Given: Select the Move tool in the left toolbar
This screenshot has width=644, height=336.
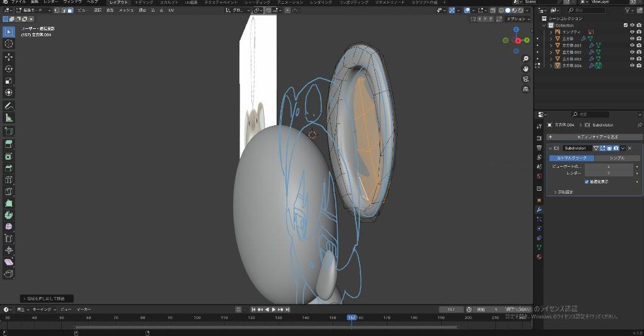Looking at the screenshot, I should (9, 57).
